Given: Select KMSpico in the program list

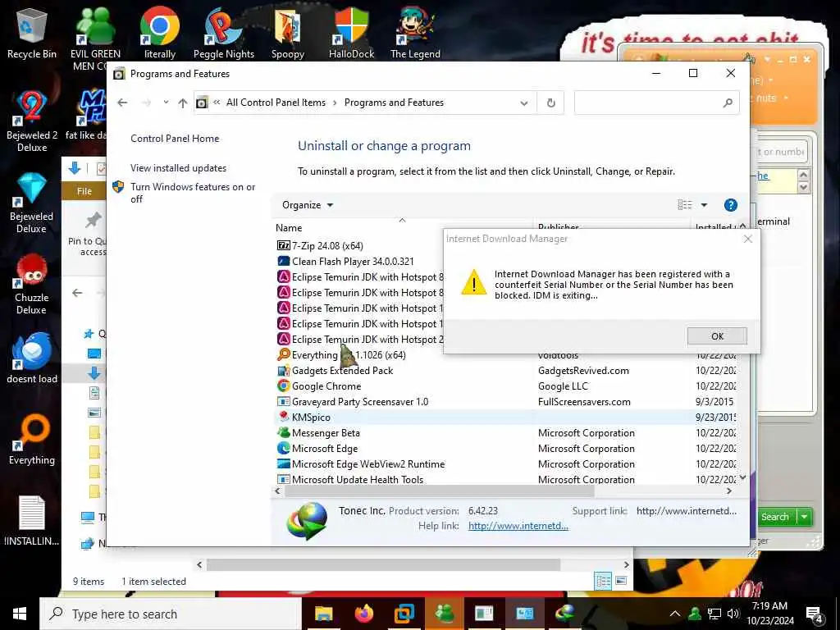Looking at the screenshot, I should coord(311,418).
